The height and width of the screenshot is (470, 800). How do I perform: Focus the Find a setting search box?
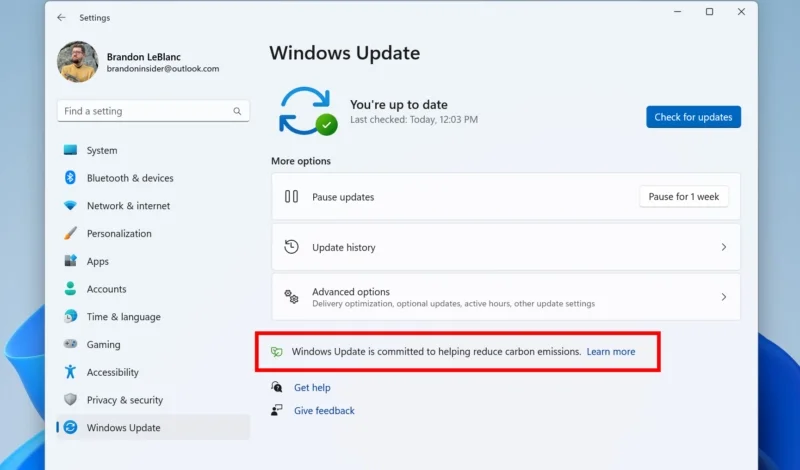pyautogui.click(x=153, y=111)
